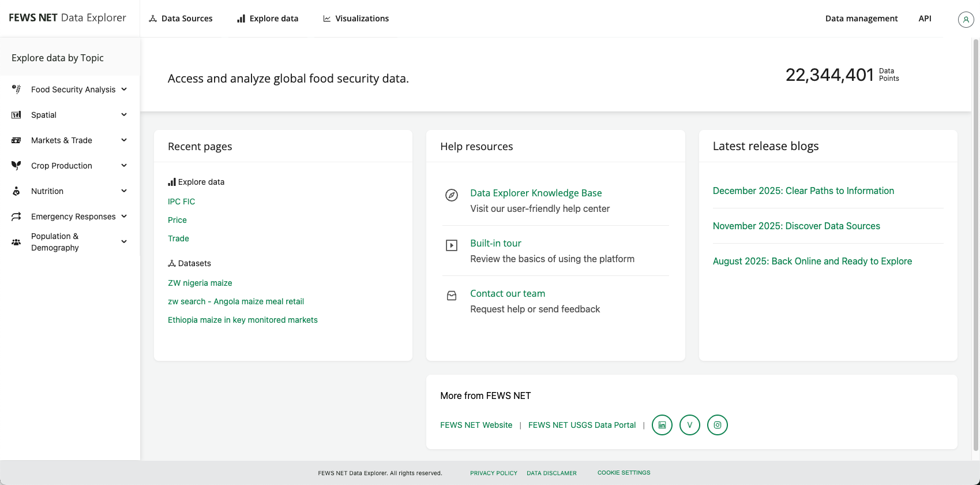Open the LinkedIn social icon
The height and width of the screenshot is (485, 980).
coord(662,425)
